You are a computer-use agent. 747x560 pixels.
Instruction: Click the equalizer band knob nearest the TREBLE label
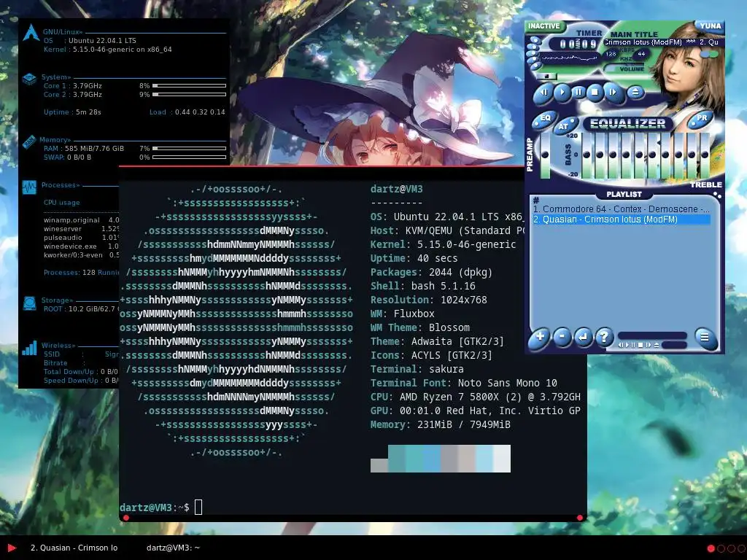point(705,155)
